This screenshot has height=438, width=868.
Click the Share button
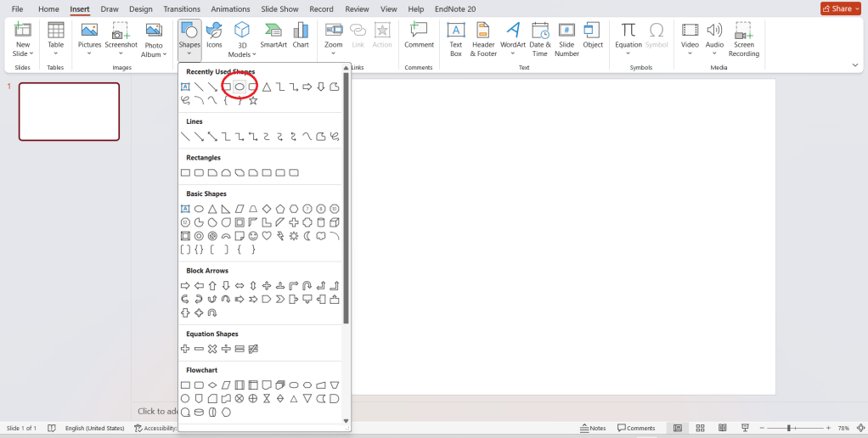[841, 8]
